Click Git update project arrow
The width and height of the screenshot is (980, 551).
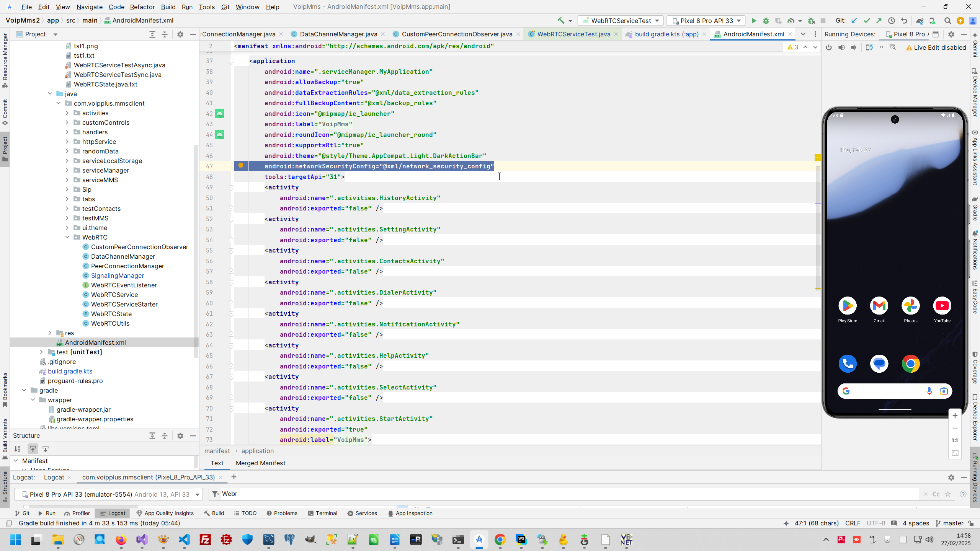click(x=854, y=21)
